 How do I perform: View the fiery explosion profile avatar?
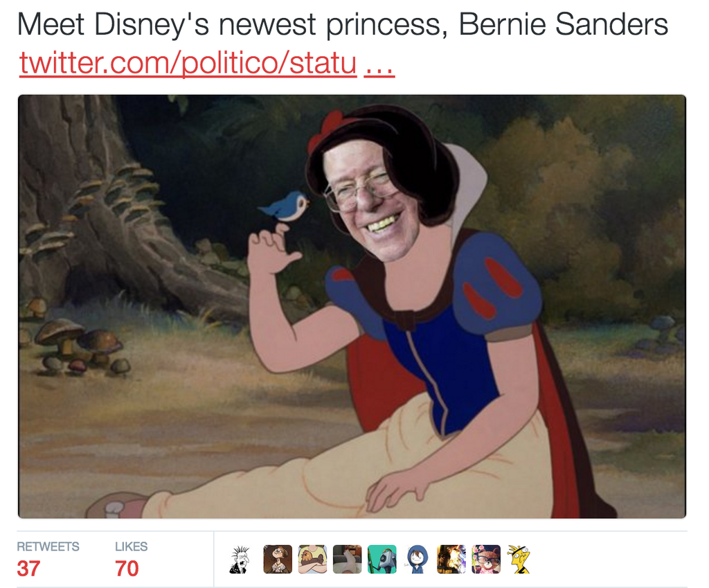pyautogui.click(x=451, y=560)
